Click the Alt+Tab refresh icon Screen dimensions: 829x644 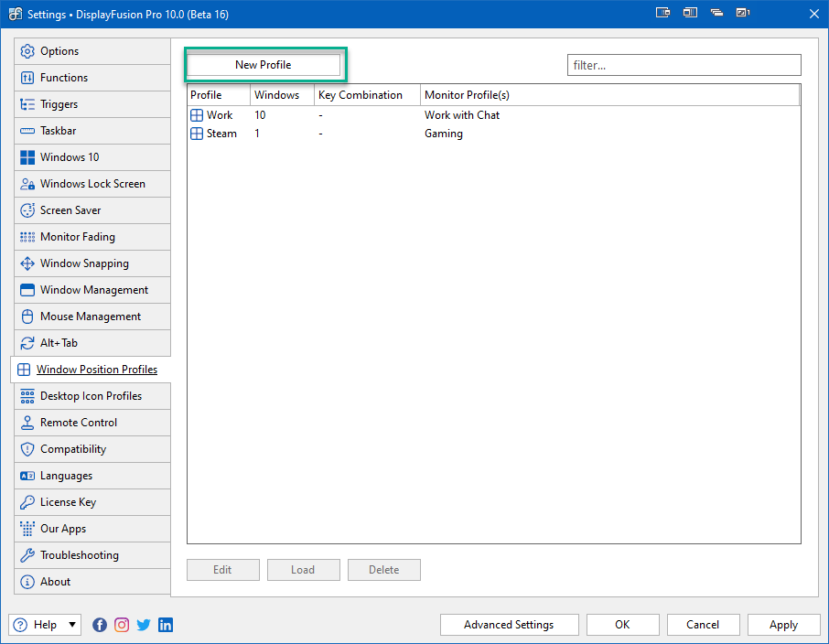[x=27, y=343]
